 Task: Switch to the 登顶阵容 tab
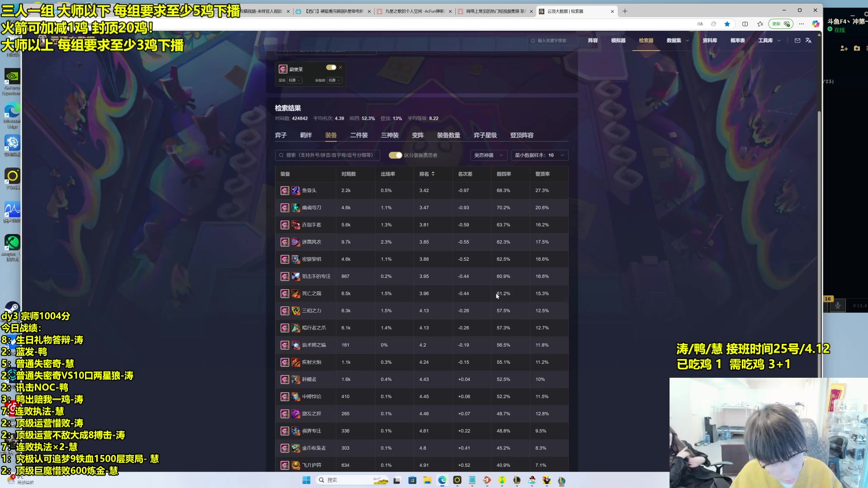(522, 136)
